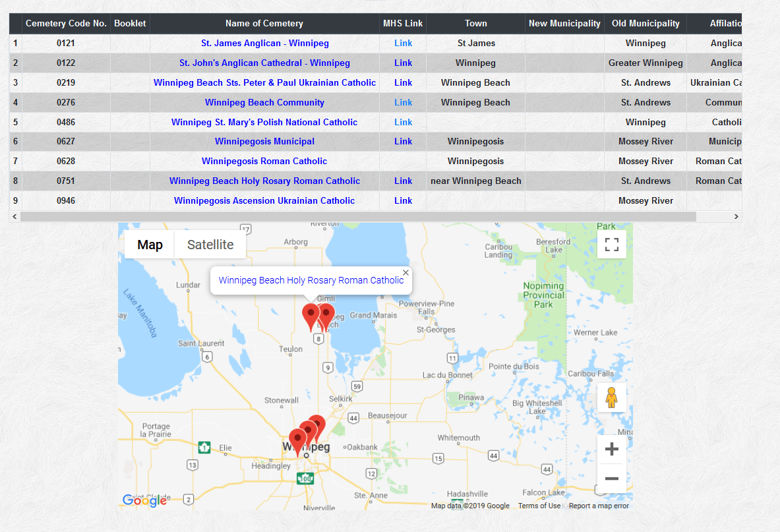This screenshot has height=532, width=780.
Task: Click the Street View pegman icon
Action: point(611,398)
